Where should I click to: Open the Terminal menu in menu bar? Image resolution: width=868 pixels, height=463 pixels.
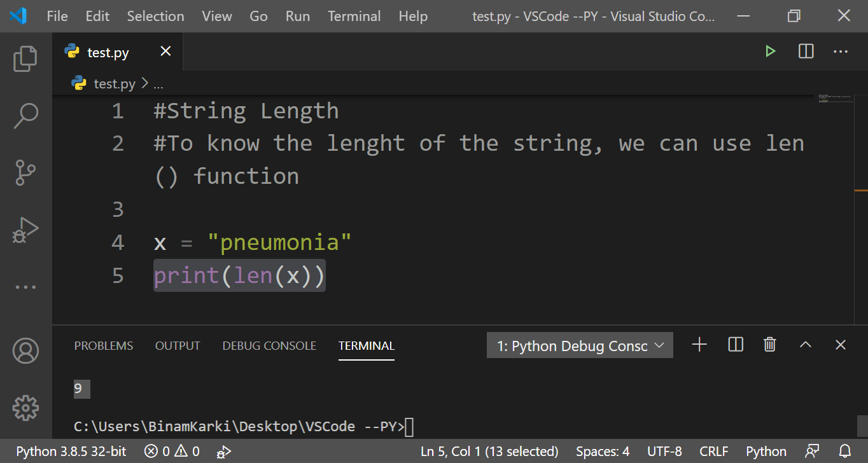354,17
